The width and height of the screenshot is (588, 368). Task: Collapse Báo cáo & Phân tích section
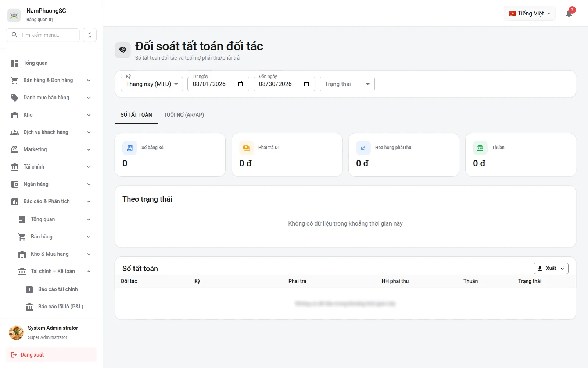coord(51,201)
